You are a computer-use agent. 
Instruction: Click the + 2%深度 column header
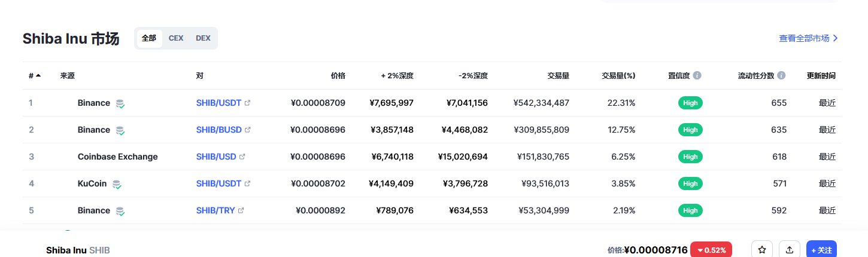(397, 76)
